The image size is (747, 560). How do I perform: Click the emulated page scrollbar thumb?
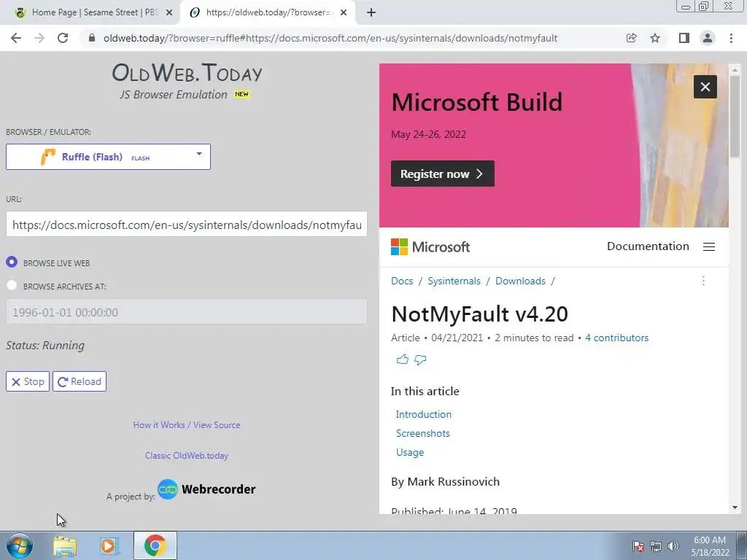[x=735, y=116]
